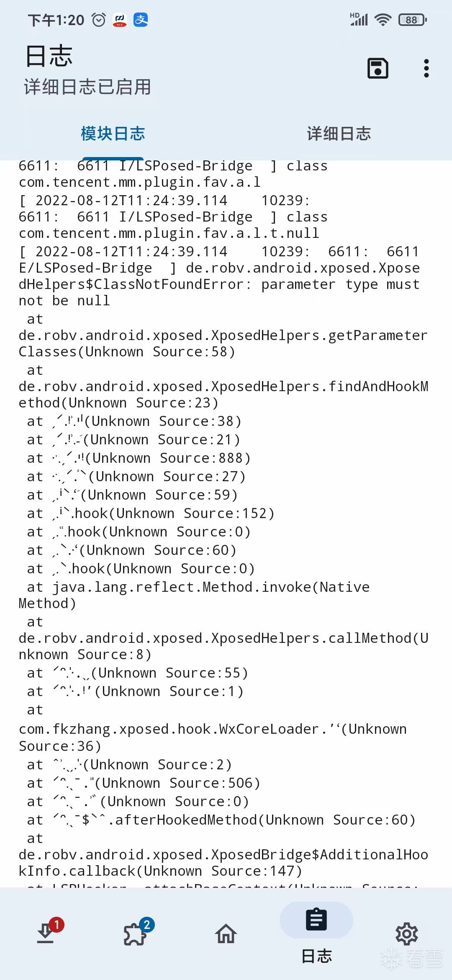Tap the alarm clock status bar icon
452x980 pixels.
[x=99, y=20]
